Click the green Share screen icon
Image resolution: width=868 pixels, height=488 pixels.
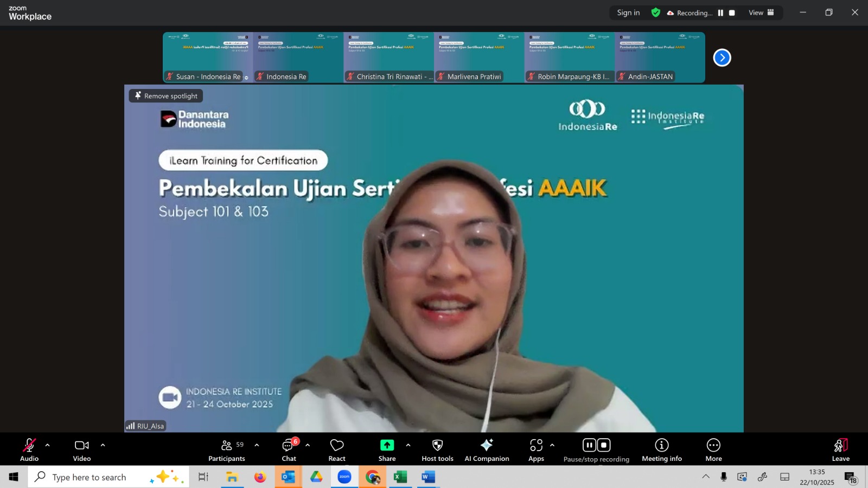pos(387,445)
